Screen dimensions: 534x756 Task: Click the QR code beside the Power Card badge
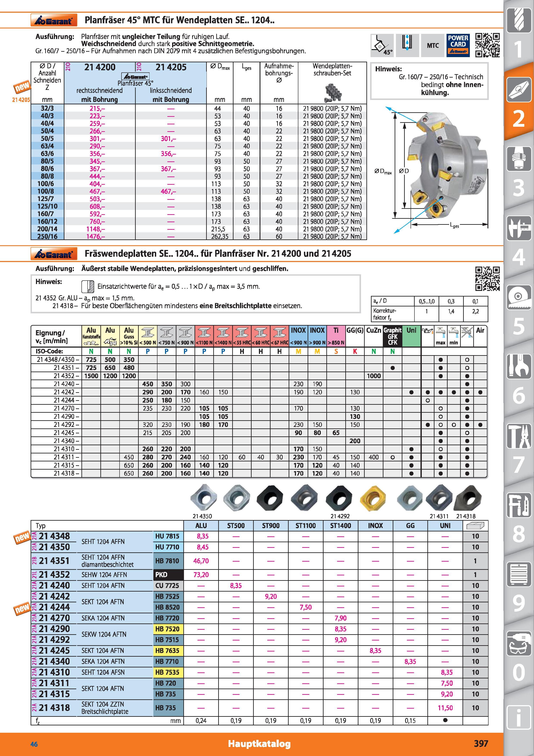coord(488,45)
